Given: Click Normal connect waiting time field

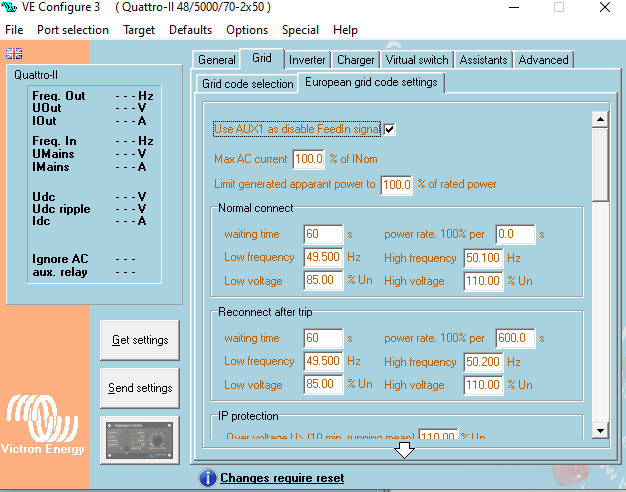Looking at the screenshot, I should tap(323, 234).
